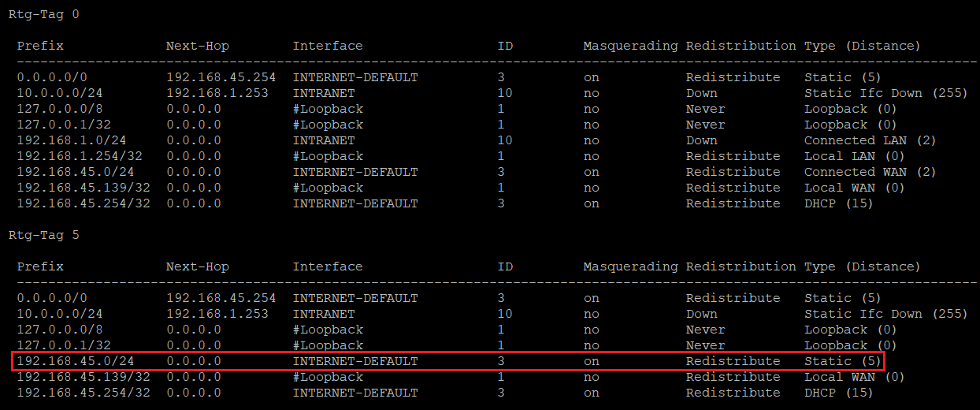Screen dimensions: 980x410
Task: Click Prefix column header under Rtg-Tag 0
Action: coord(40,46)
